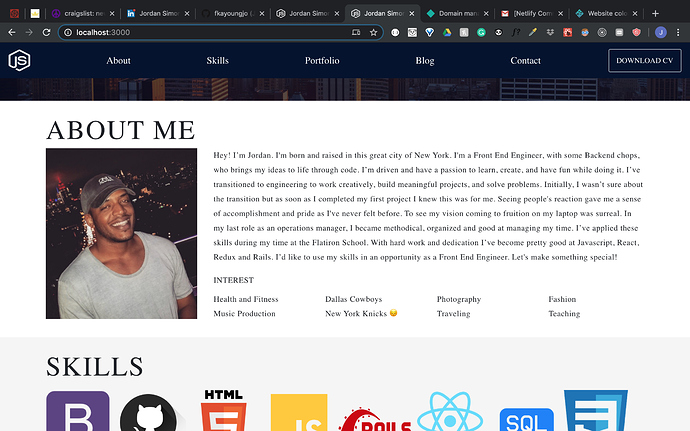Click the Health and Fitness interest
The height and width of the screenshot is (431, 690).
[246, 299]
